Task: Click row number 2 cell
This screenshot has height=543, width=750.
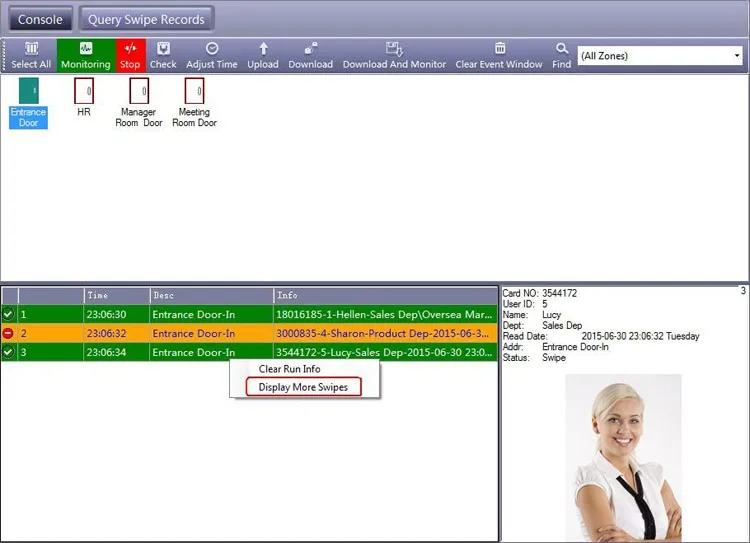Action: [50, 333]
